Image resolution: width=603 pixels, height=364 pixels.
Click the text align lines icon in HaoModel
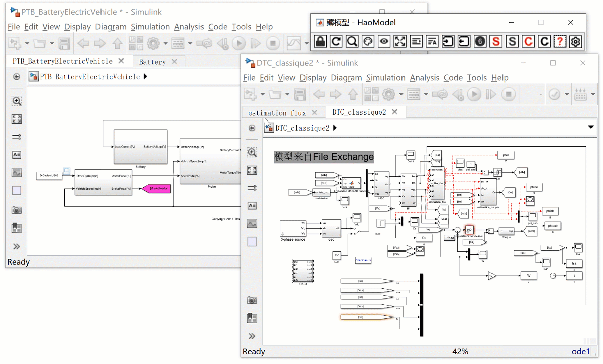[416, 41]
